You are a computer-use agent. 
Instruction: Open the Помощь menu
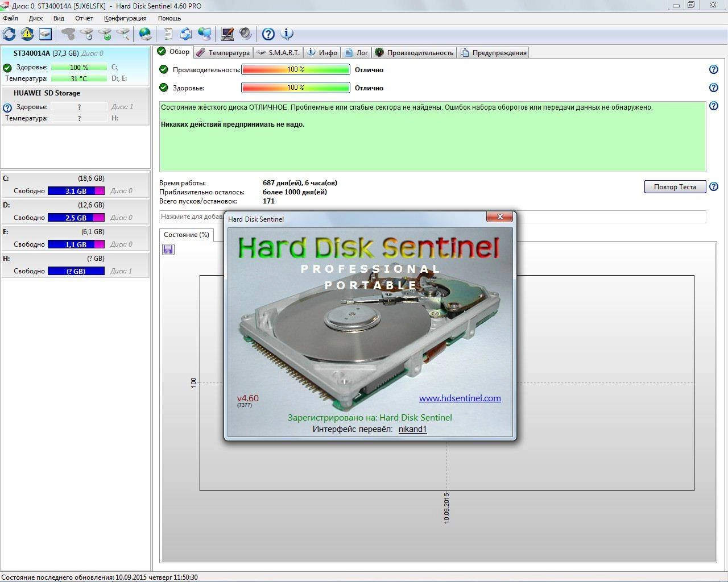(169, 18)
